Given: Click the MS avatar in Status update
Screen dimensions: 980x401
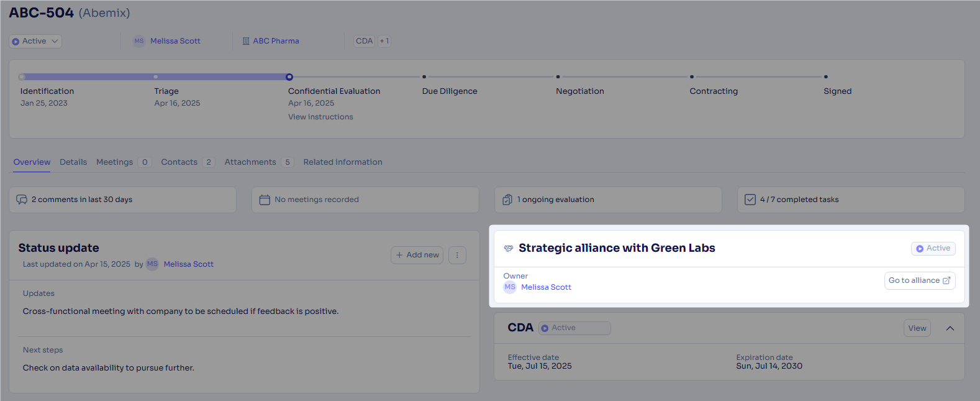Looking at the screenshot, I should tap(152, 264).
